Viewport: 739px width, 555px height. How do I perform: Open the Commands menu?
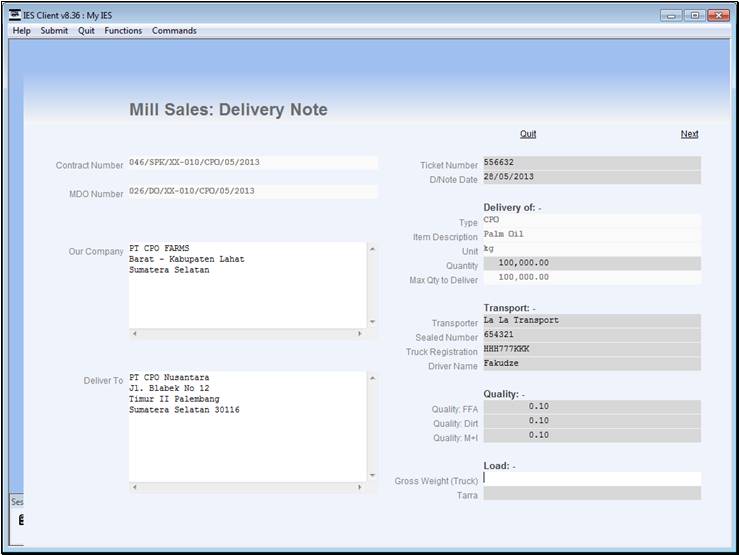[174, 31]
